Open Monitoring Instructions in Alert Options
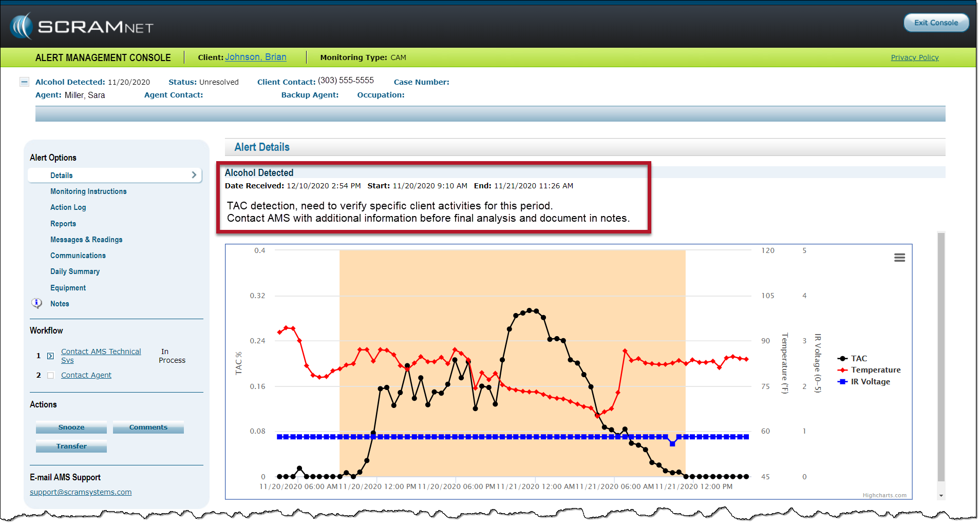 (x=88, y=191)
